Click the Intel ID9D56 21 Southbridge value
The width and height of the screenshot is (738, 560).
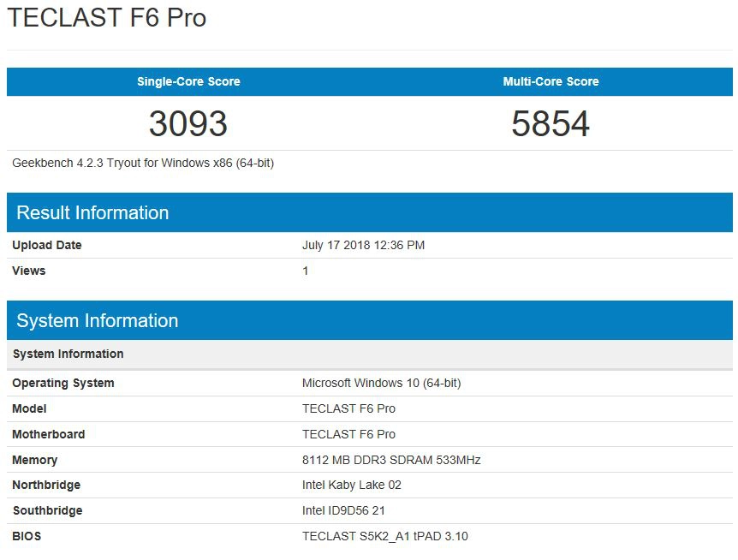click(x=344, y=511)
